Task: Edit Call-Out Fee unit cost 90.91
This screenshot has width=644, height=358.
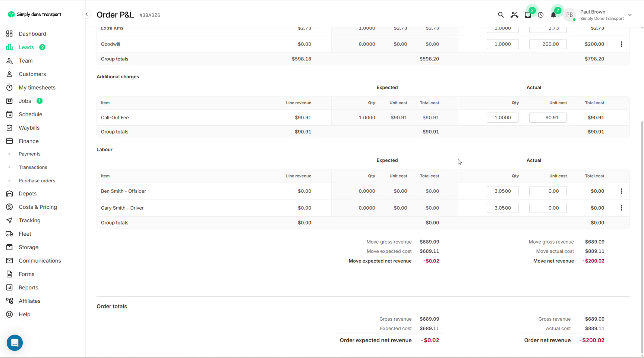Action: coord(548,117)
